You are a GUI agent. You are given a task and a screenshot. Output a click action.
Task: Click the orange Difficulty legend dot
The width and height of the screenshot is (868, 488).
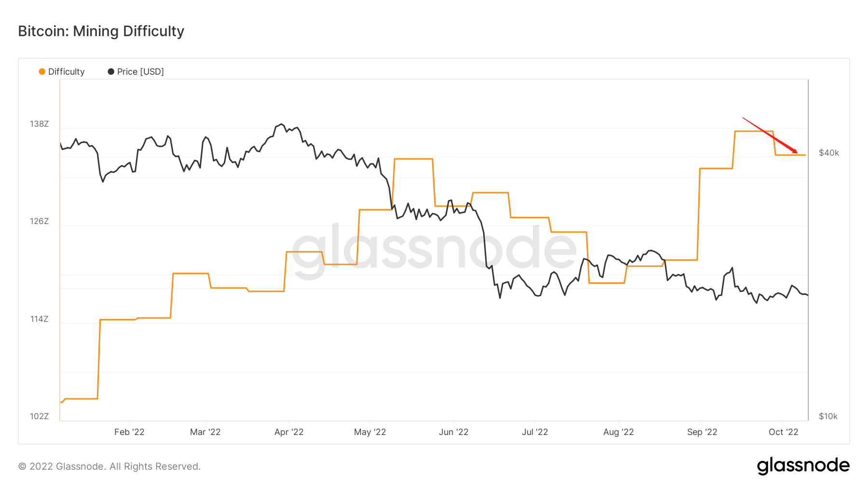tap(42, 72)
